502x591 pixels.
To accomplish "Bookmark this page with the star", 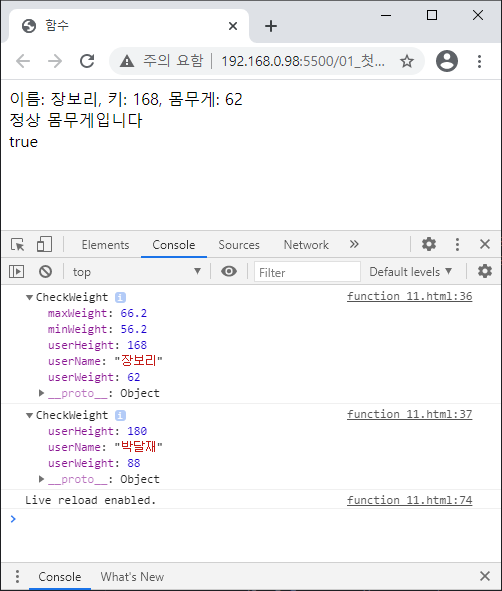I will click(x=407, y=61).
